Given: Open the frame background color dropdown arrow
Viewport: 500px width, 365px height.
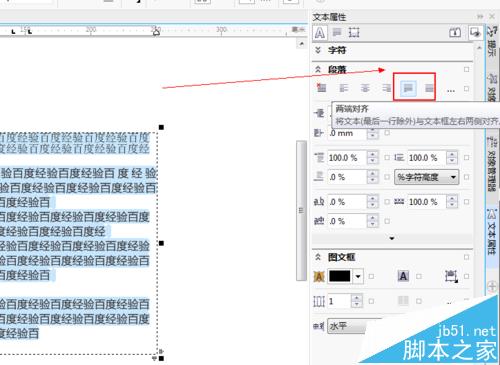Looking at the screenshot, I should pos(358,276).
